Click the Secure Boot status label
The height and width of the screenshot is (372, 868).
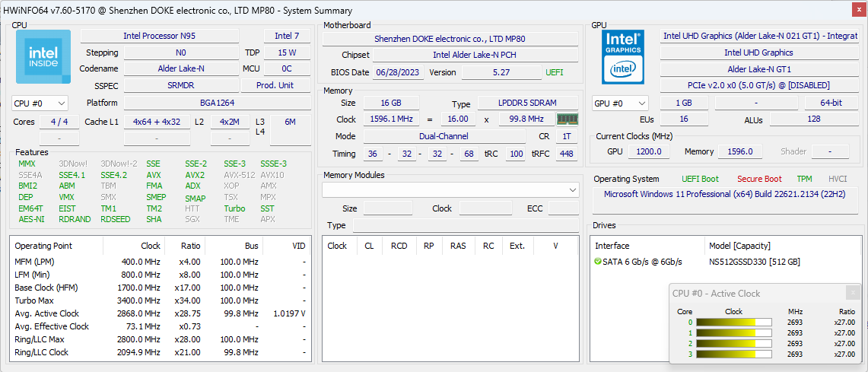click(759, 179)
